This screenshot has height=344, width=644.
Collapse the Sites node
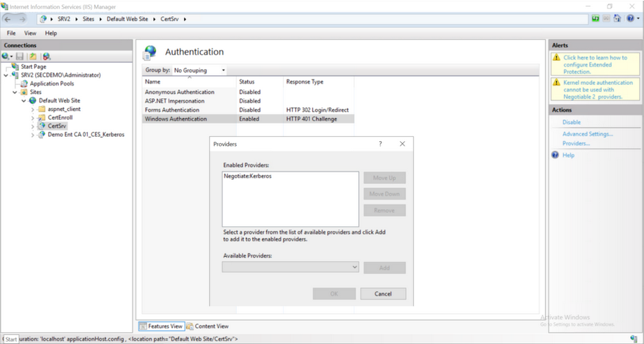[15, 92]
